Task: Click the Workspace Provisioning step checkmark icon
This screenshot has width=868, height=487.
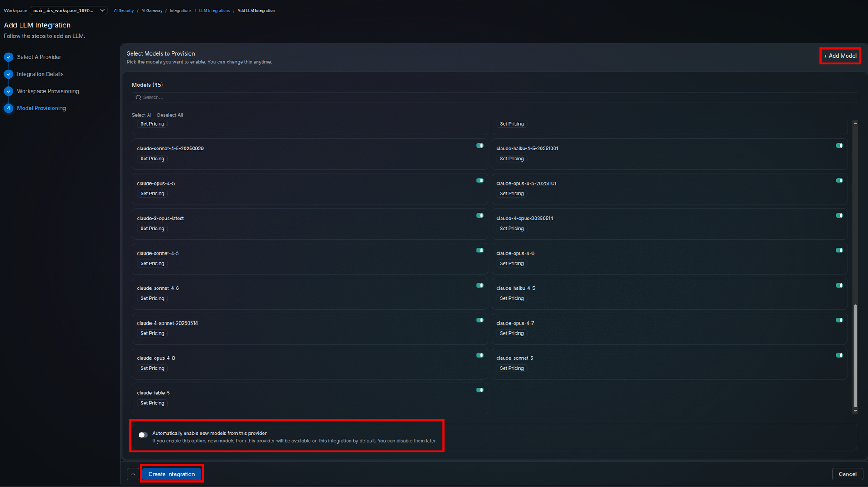Action: (9, 91)
